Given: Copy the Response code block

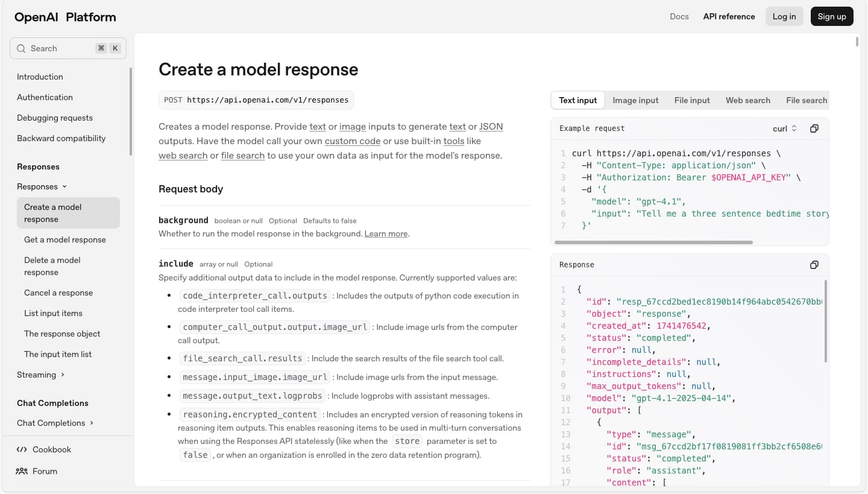Looking at the screenshot, I should tap(814, 265).
